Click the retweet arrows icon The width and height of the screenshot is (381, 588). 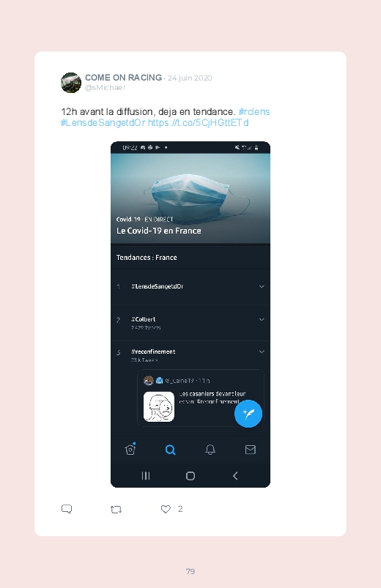(x=116, y=509)
